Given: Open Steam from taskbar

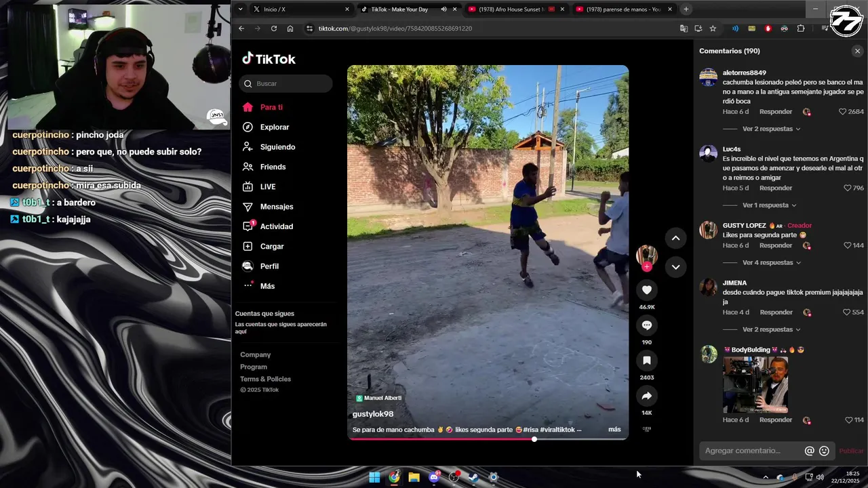Looking at the screenshot, I should point(473,477).
